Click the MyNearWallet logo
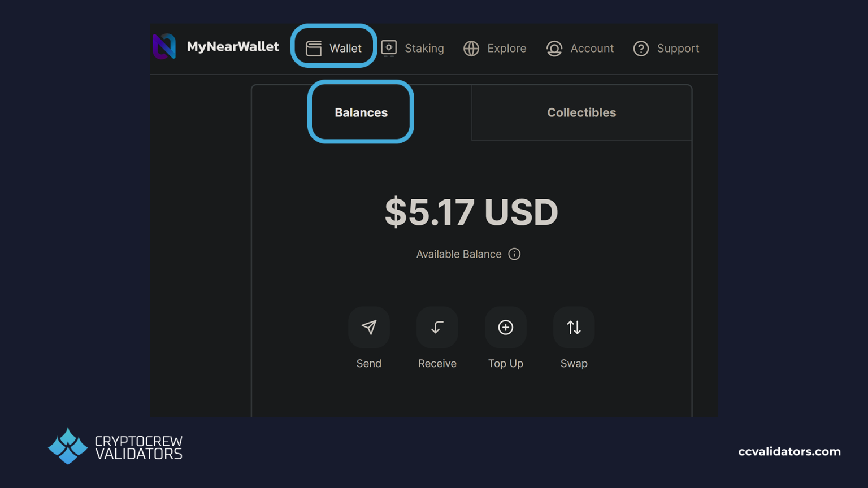868x488 pixels. [164, 47]
